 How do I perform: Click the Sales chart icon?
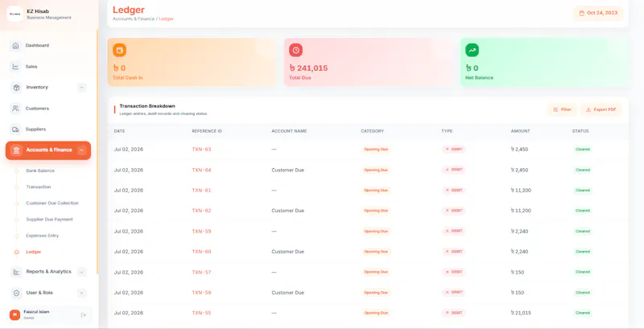point(15,67)
